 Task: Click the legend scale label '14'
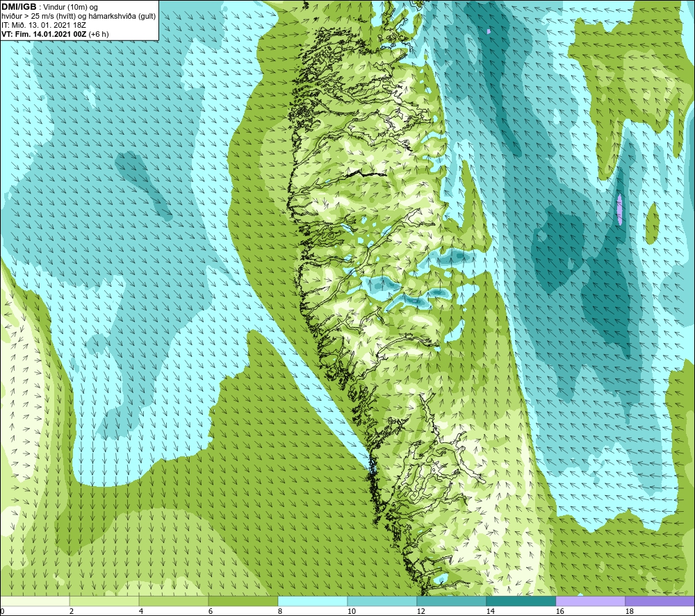[490, 612]
